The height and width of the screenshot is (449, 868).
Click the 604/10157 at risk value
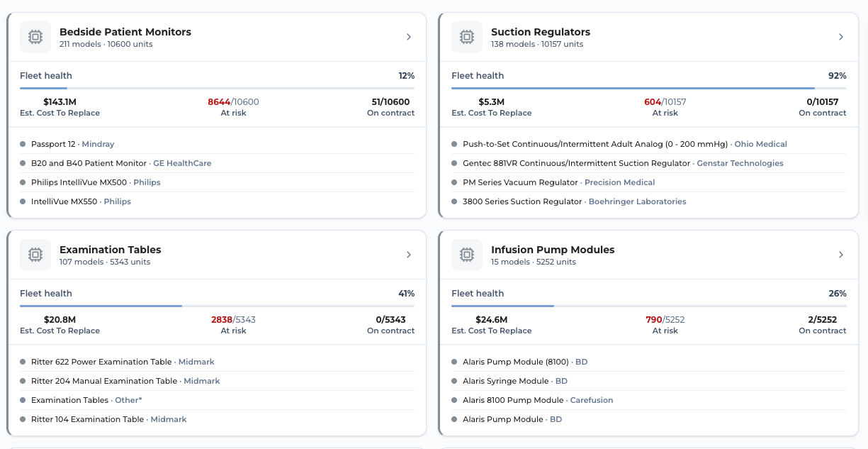click(665, 102)
